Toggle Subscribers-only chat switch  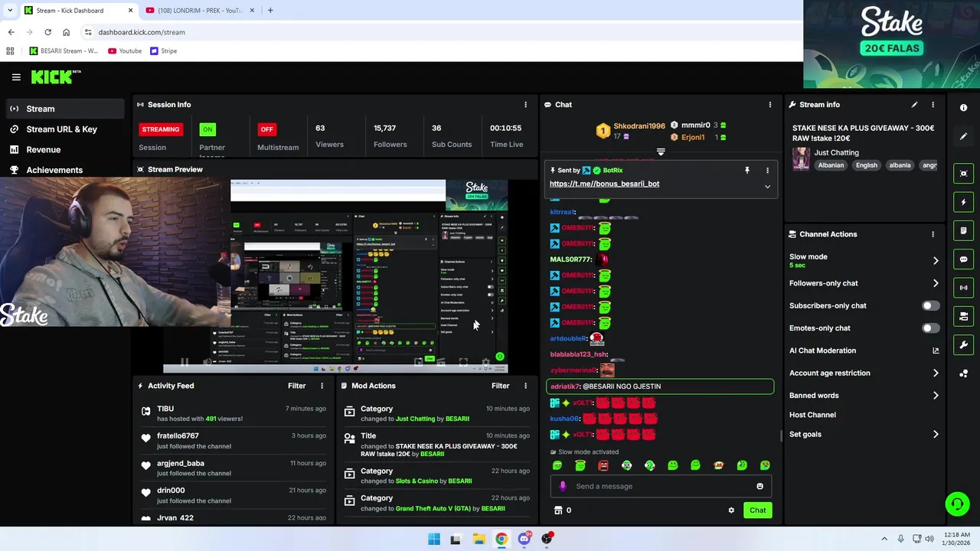(929, 306)
